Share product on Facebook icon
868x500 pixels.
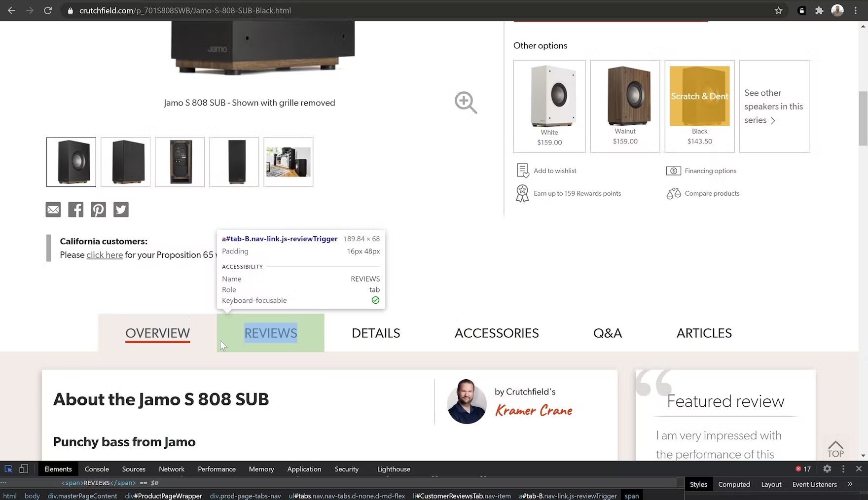tap(75, 210)
